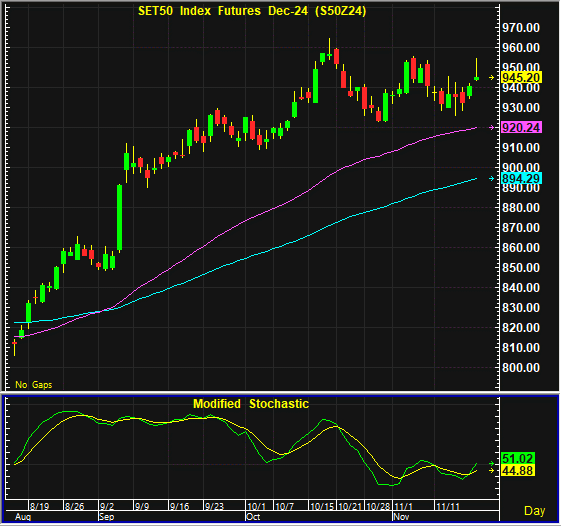Click the Oct month label
Image resolution: width=561 pixels, height=526 pixels.
coord(253,517)
